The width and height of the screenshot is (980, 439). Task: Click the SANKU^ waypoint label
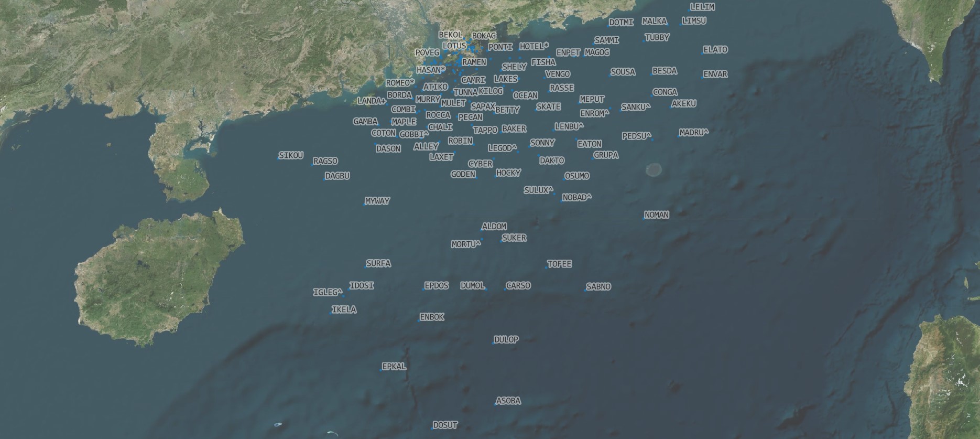click(x=636, y=108)
